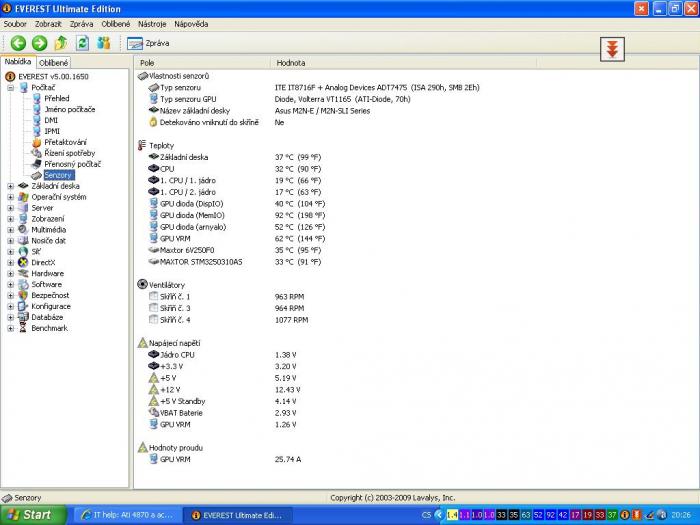The width and height of the screenshot is (700, 525).
Task: Click the red double-arrow download icon
Action: pos(612,49)
